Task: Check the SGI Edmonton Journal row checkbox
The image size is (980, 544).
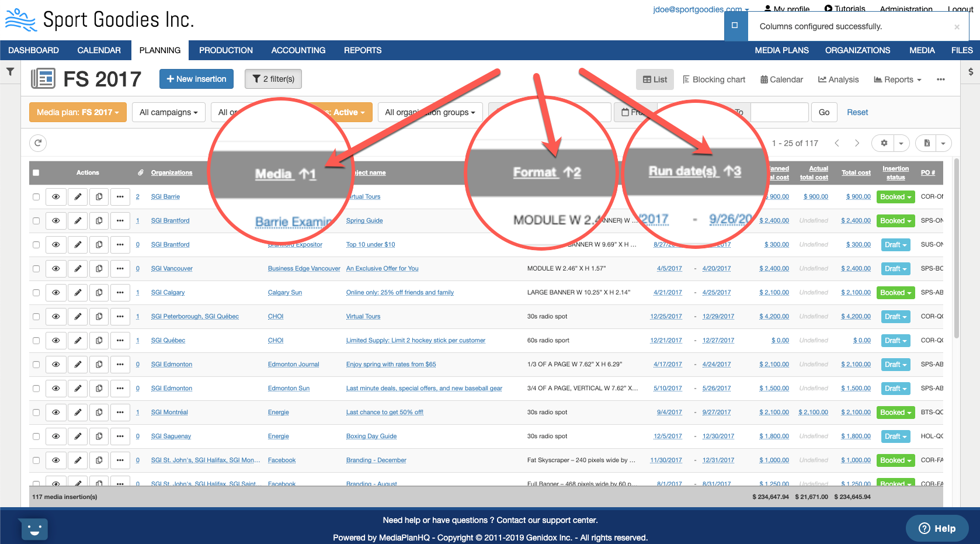Action: tap(36, 365)
